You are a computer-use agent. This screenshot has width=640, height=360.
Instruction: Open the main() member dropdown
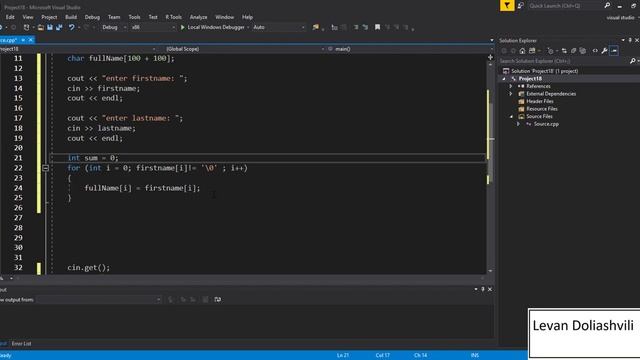pyautogui.click(x=410, y=49)
